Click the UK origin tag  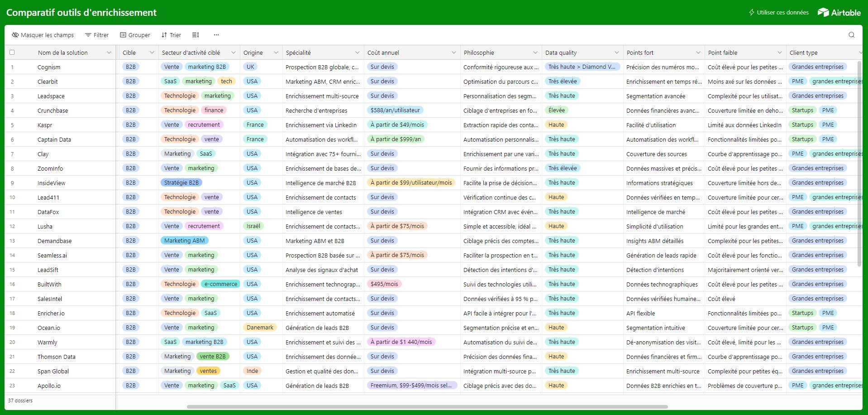click(x=250, y=67)
